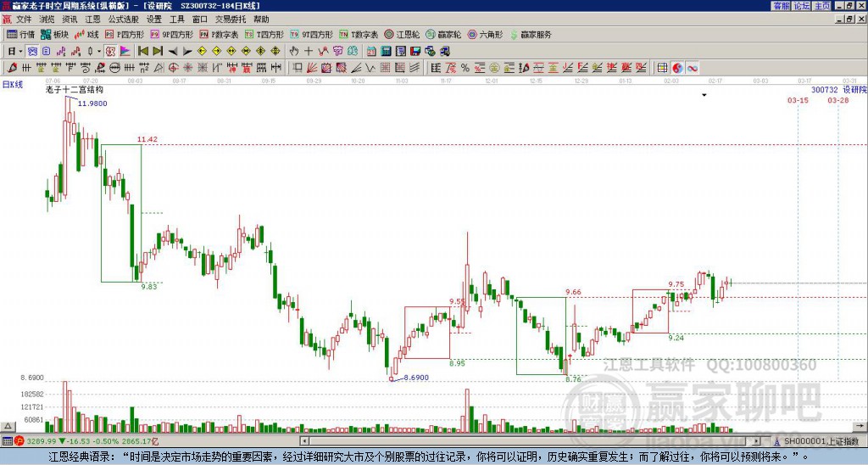Select the crosshair plus tool

point(309,52)
